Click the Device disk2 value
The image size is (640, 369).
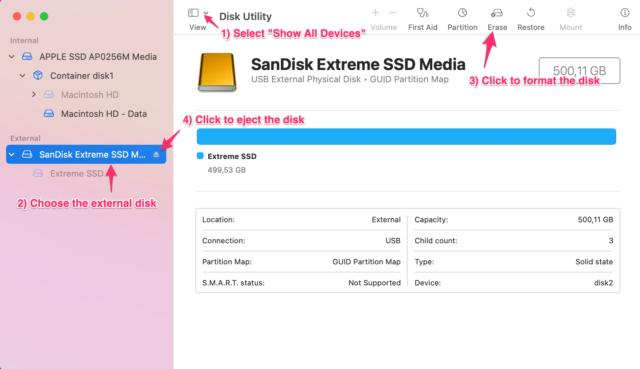click(x=603, y=283)
